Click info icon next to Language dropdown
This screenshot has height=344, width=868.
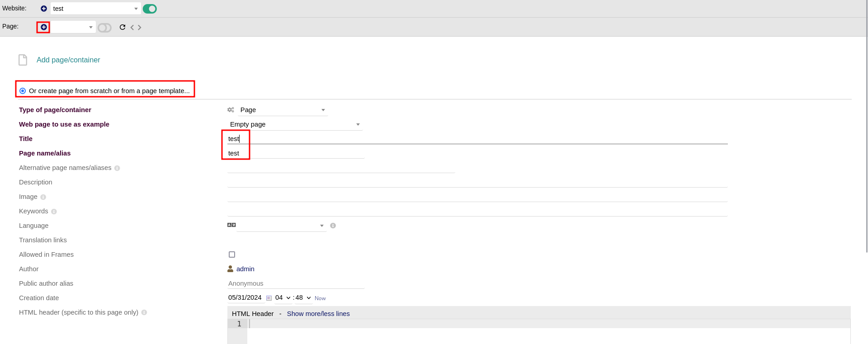(333, 226)
